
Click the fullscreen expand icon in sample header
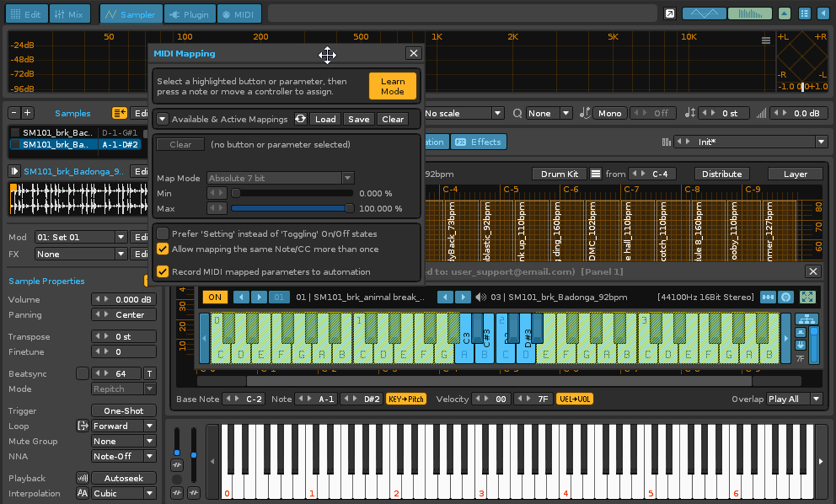pos(807,297)
